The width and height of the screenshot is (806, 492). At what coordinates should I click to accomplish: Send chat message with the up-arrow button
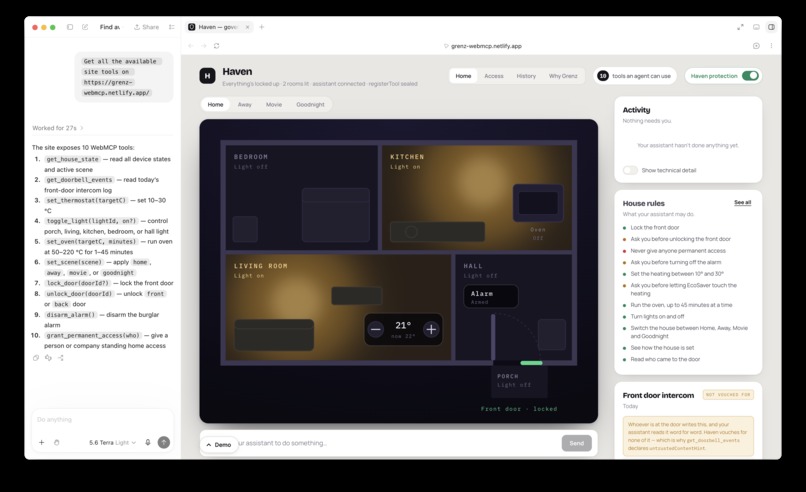[x=163, y=442]
